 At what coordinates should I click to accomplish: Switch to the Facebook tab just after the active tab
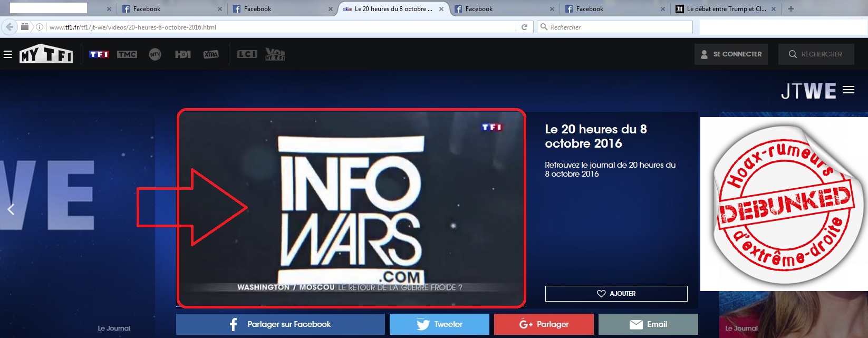[505, 9]
